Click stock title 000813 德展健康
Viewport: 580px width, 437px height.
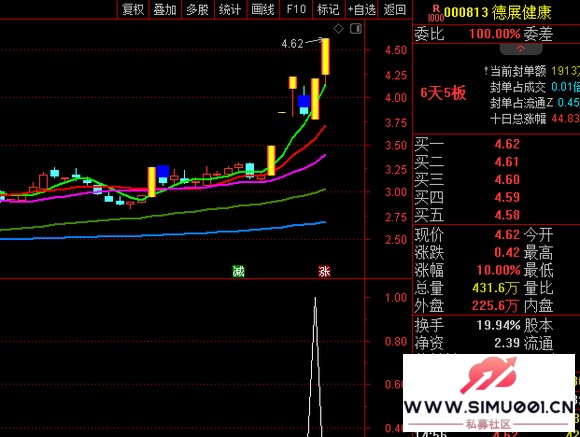498,13
